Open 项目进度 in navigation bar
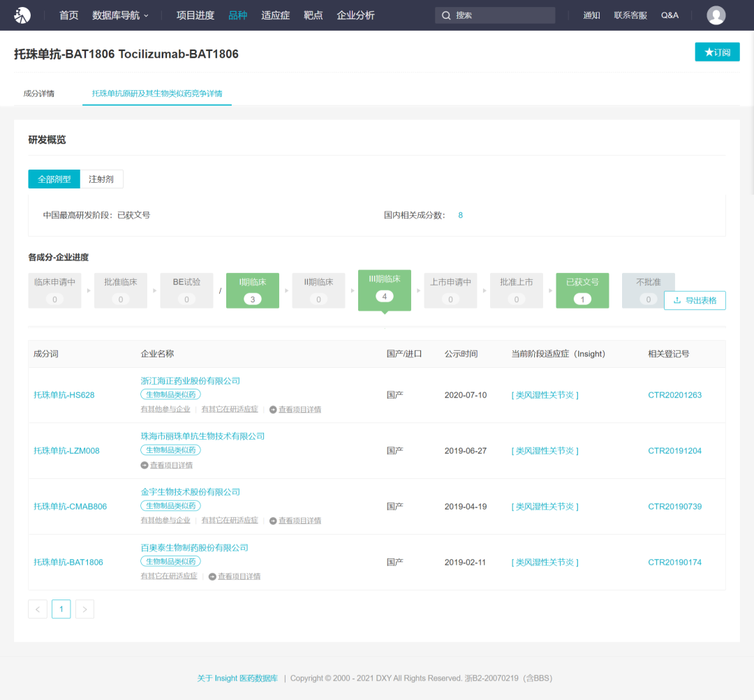This screenshot has height=700, width=754. 195,15
